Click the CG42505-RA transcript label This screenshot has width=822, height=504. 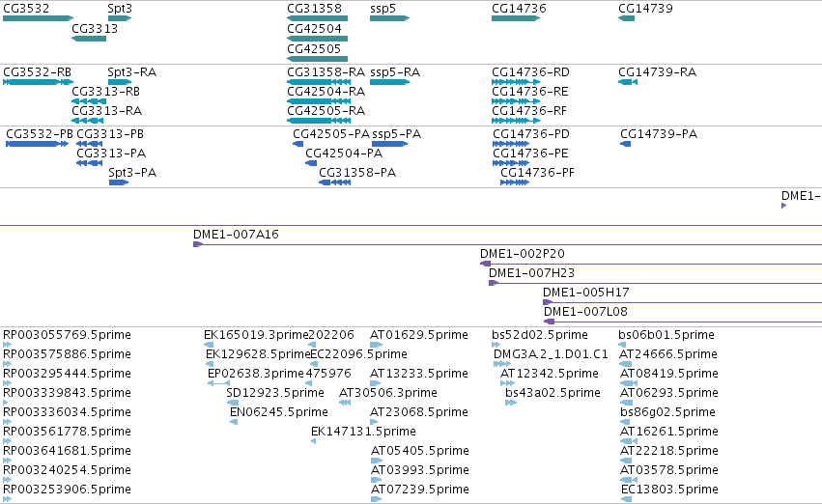click(x=326, y=111)
